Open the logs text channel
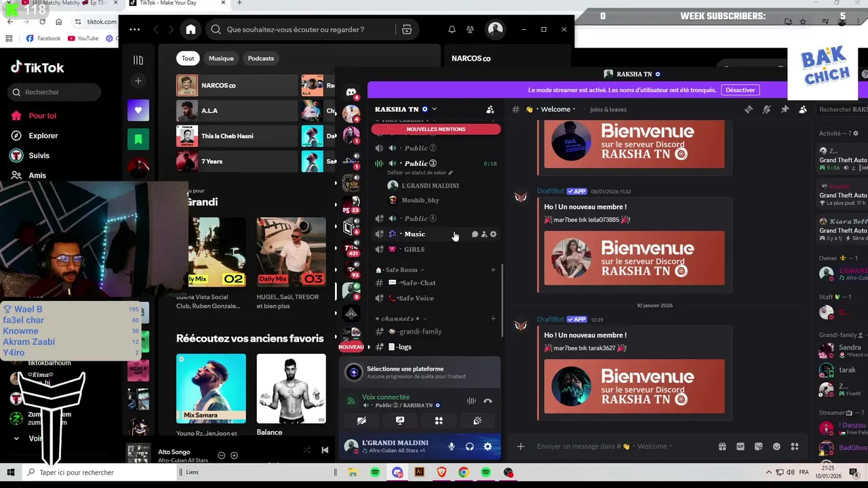 pyautogui.click(x=404, y=347)
